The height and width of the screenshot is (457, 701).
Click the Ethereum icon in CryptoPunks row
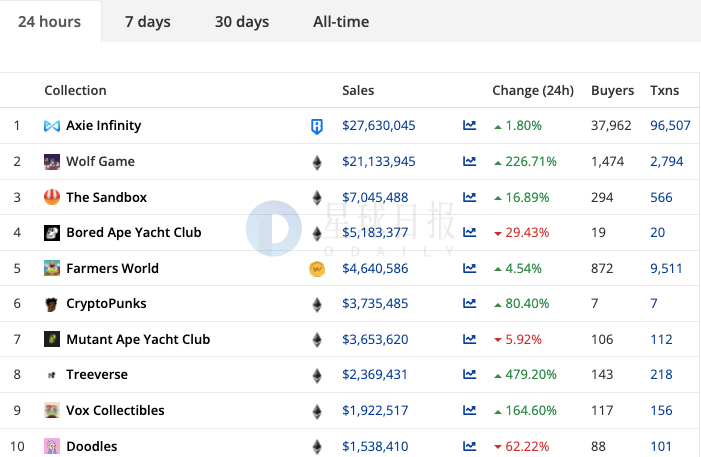[x=317, y=305]
